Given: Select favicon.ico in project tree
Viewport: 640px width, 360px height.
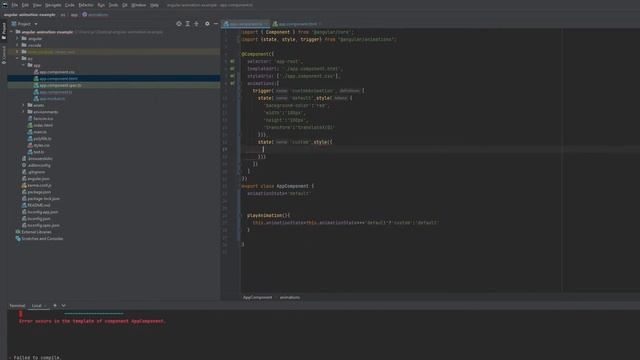Looking at the screenshot, I should [x=43, y=119].
